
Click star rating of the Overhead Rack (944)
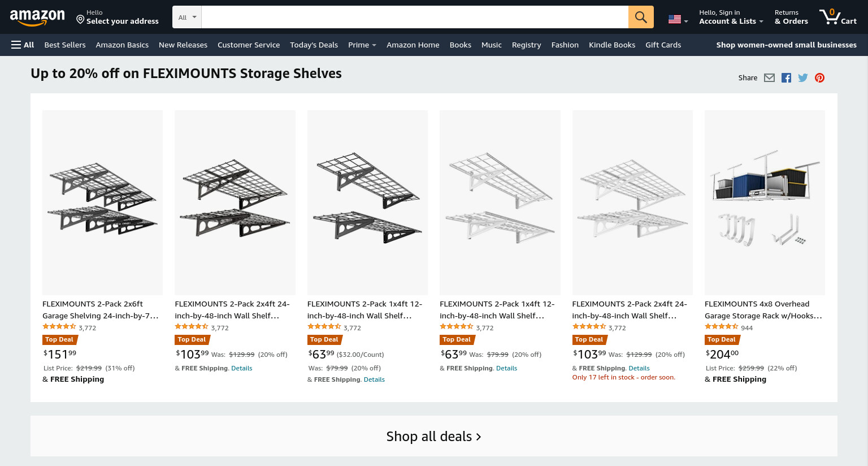click(722, 327)
